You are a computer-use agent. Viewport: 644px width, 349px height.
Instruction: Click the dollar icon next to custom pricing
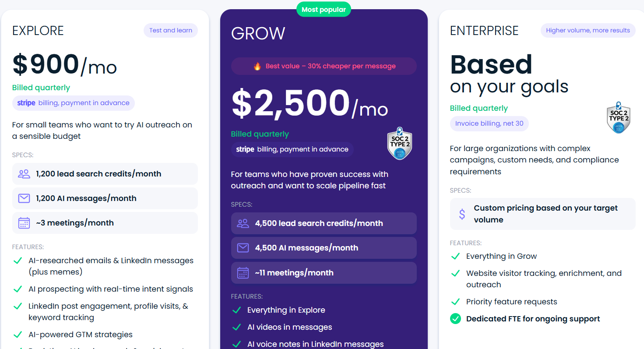[462, 214]
